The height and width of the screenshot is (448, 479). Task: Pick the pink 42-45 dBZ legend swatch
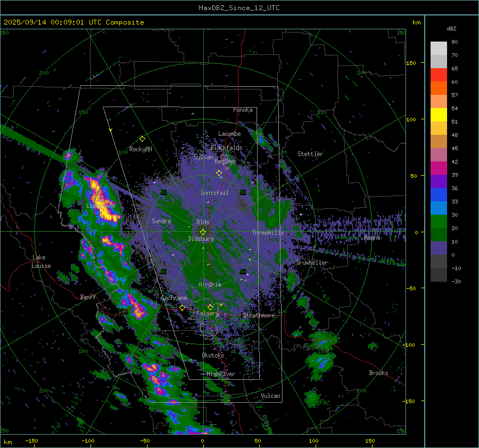439,155
